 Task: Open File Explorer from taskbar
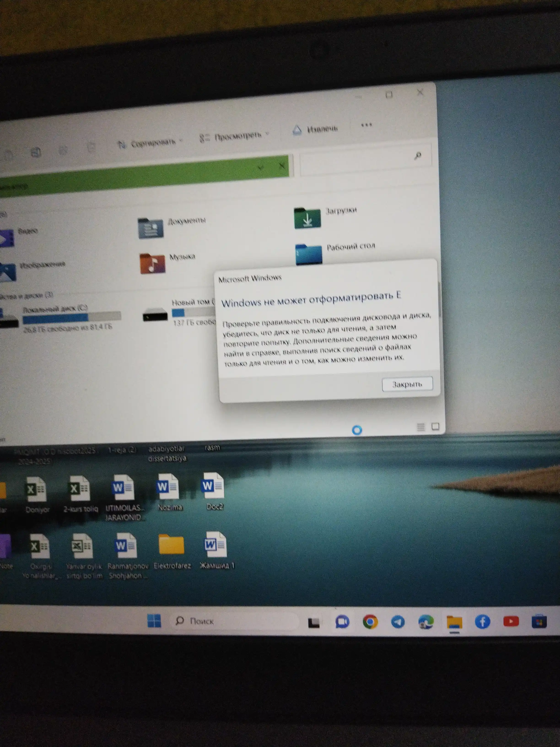pyautogui.click(x=454, y=622)
